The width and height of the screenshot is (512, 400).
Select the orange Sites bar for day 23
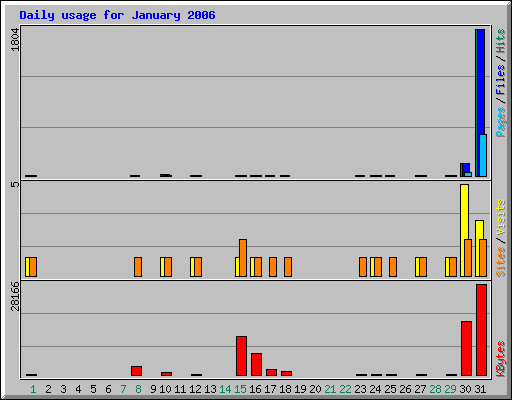363,267
